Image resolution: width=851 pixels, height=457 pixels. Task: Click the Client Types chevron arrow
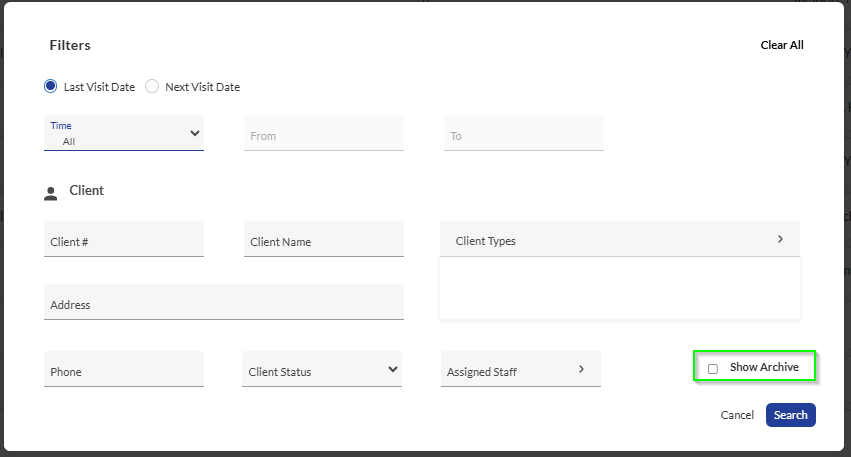(x=780, y=239)
